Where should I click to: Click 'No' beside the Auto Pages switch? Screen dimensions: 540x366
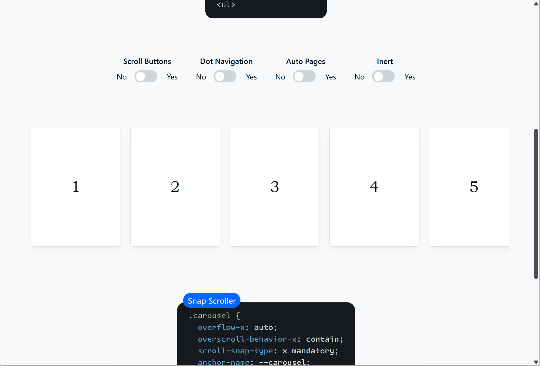tap(280, 77)
